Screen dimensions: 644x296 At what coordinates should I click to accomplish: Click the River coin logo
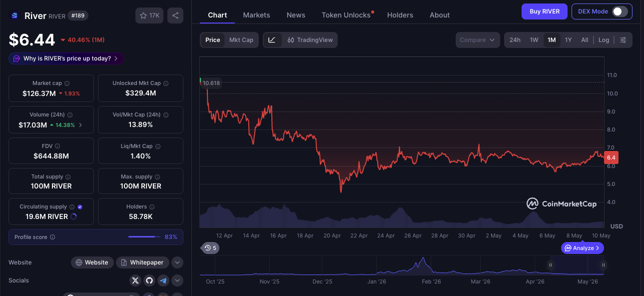[14, 15]
